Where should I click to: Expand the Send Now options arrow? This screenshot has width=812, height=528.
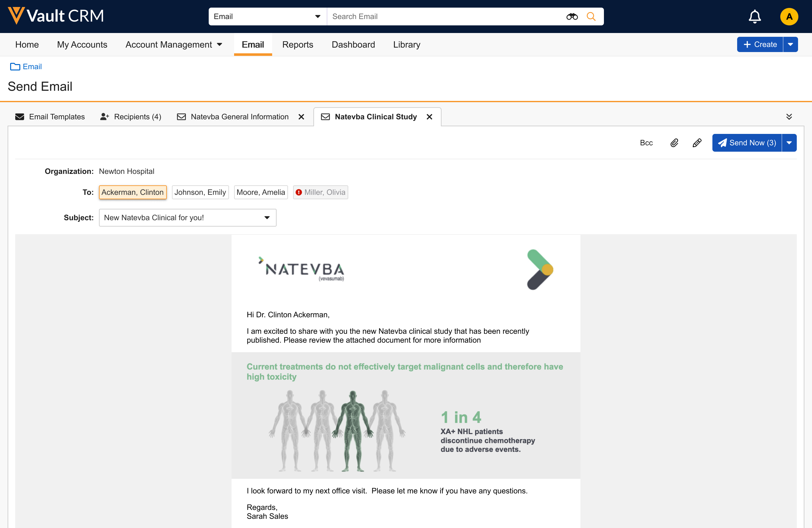point(789,143)
